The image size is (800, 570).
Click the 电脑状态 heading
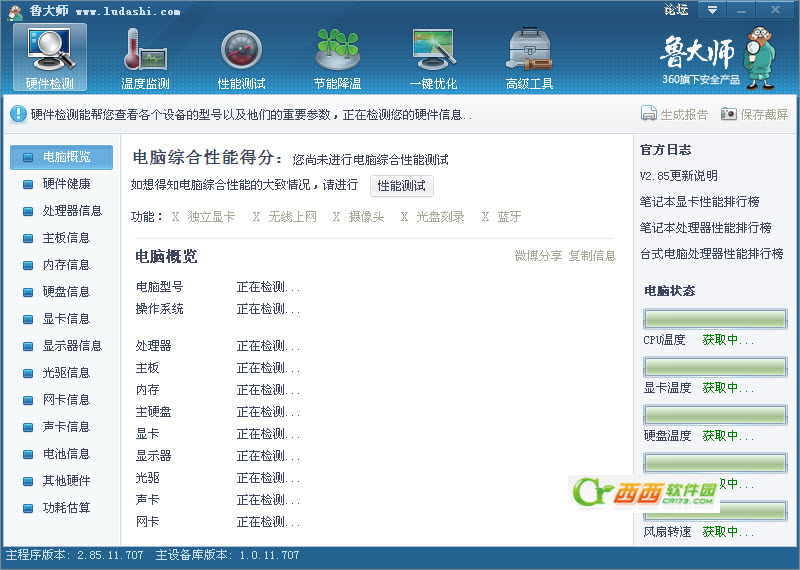click(x=670, y=291)
